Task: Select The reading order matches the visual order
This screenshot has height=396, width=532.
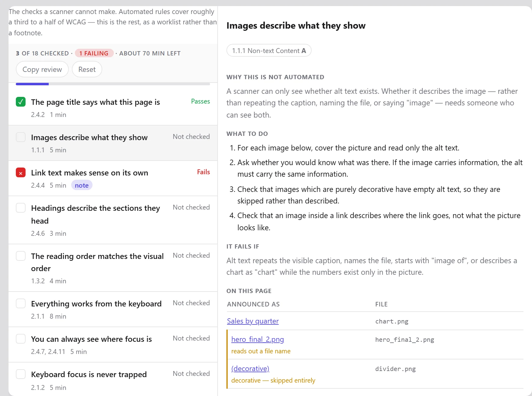Action: [113, 268]
